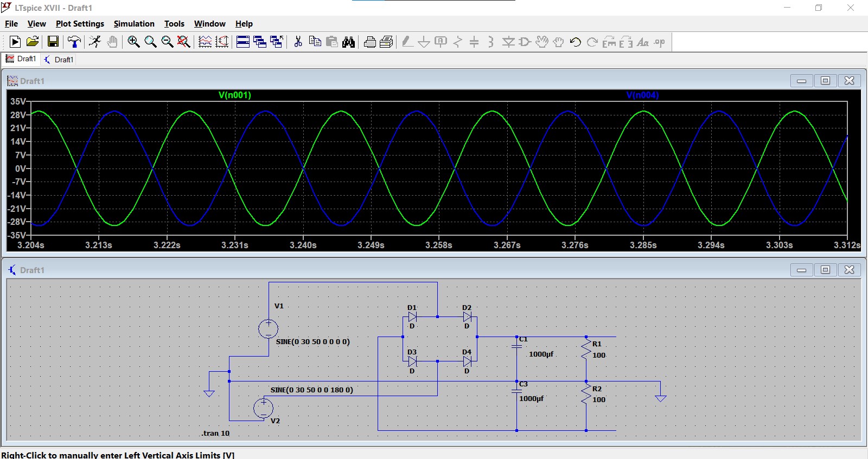
Task: Save using the floppy disk icon
Action: point(53,42)
